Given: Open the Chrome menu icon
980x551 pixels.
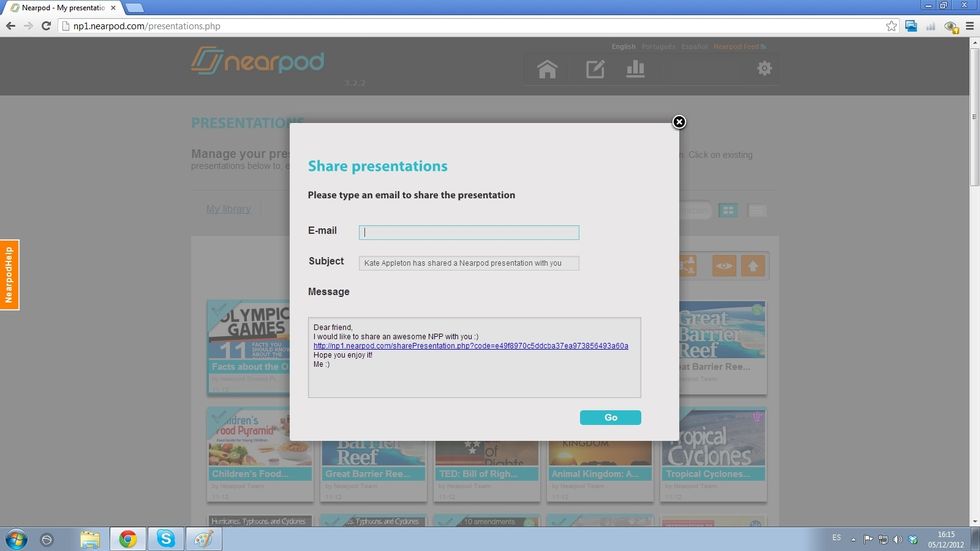Looking at the screenshot, I should click(x=969, y=26).
